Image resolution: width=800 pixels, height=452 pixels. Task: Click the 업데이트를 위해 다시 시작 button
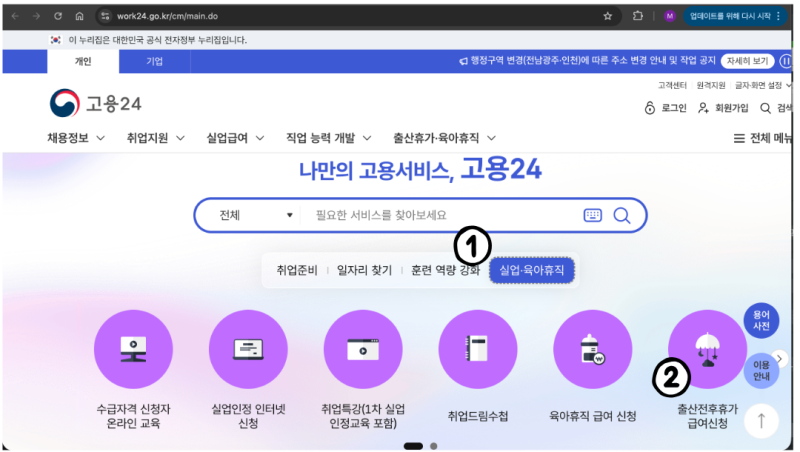click(x=730, y=16)
